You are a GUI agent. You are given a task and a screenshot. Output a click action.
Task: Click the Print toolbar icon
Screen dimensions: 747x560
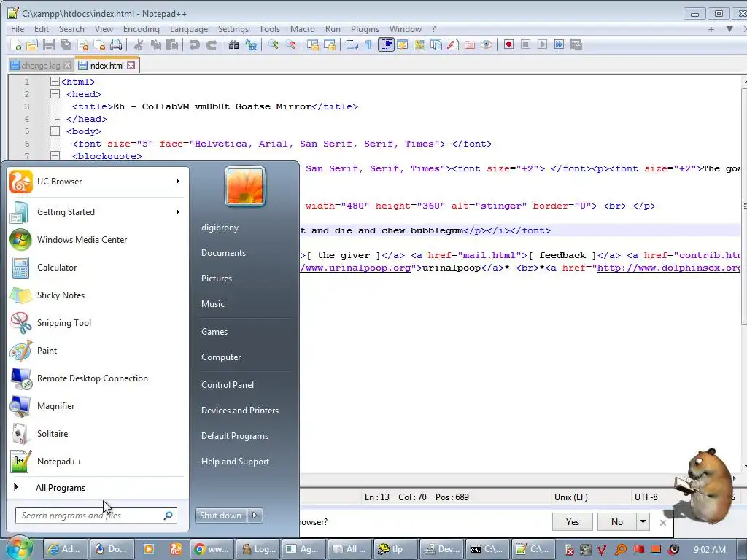pyautogui.click(x=116, y=44)
